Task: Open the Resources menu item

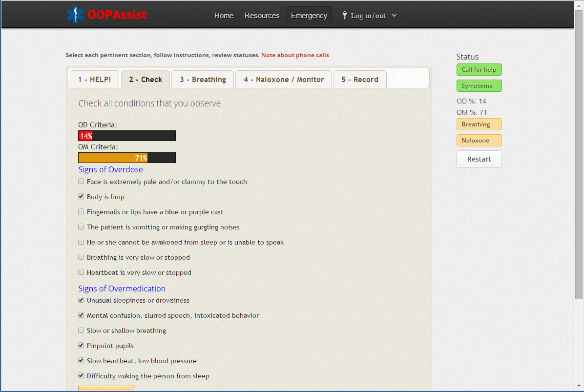Action: click(x=262, y=16)
